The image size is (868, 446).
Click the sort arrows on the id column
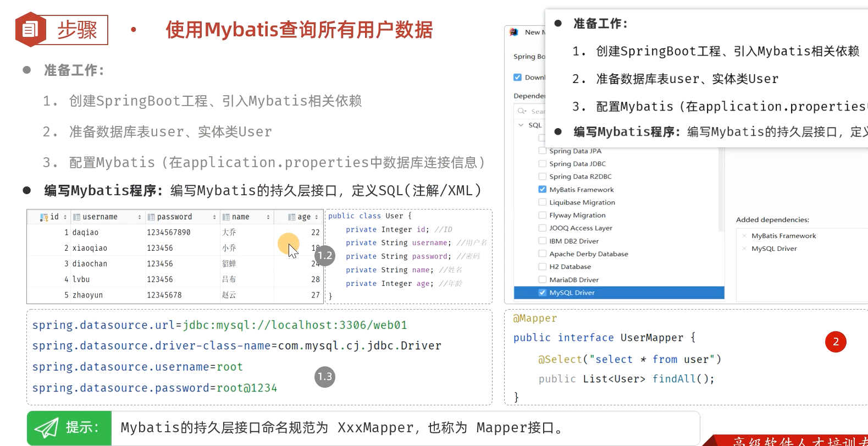(x=65, y=217)
